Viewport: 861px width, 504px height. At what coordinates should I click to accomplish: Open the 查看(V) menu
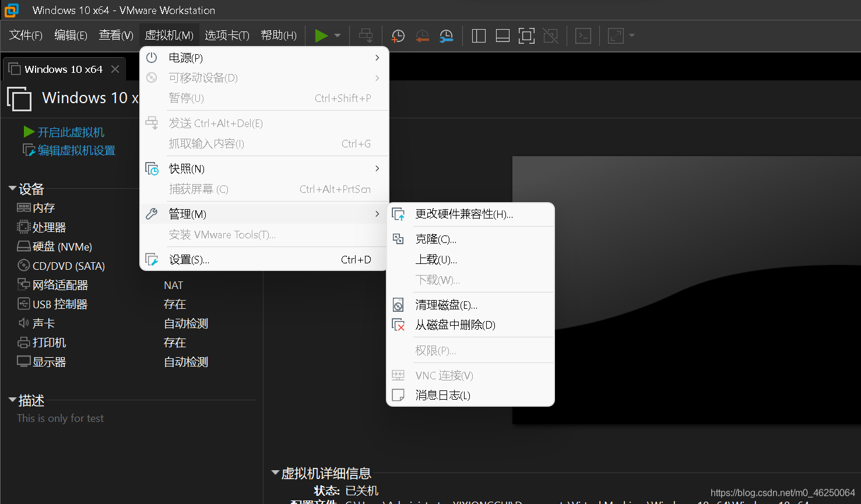pyautogui.click(x=116, y=35)
